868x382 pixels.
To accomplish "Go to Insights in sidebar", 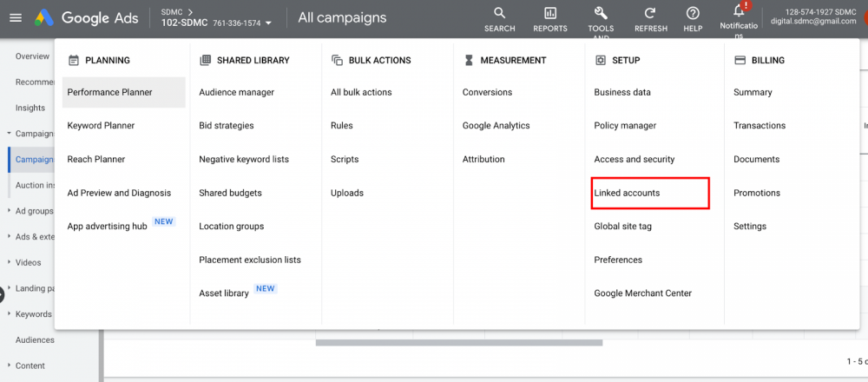I will (x=30, y=108).
